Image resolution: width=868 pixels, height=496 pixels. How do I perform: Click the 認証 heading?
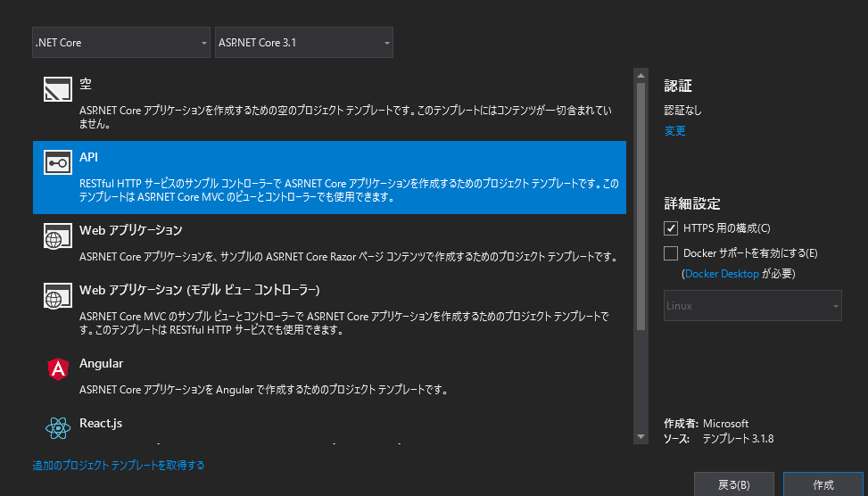[x=678, y=86]
